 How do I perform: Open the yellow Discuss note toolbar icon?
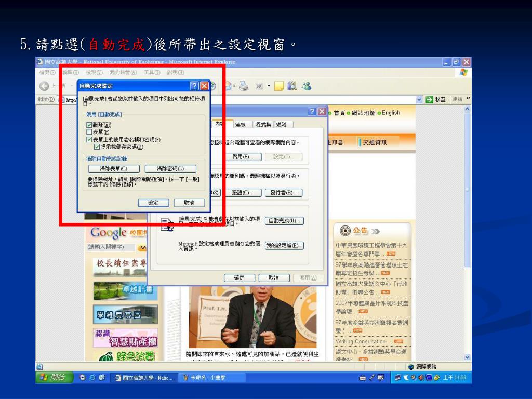coord(279,86)
